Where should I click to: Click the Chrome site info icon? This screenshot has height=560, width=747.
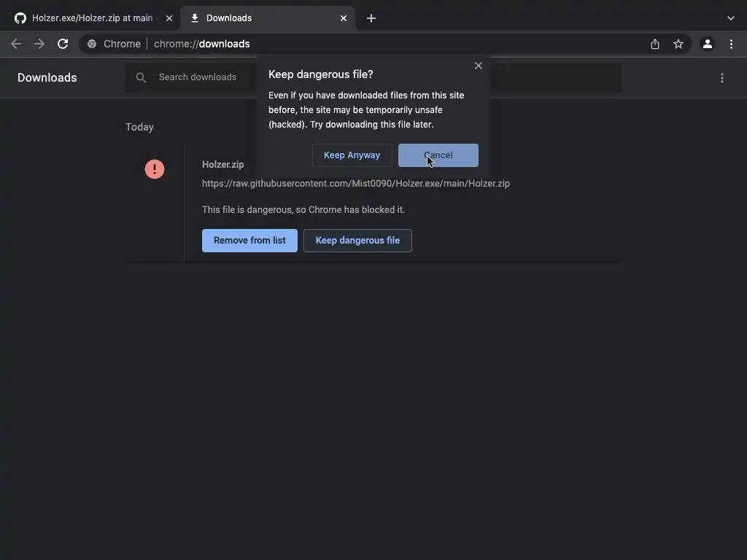92,44
